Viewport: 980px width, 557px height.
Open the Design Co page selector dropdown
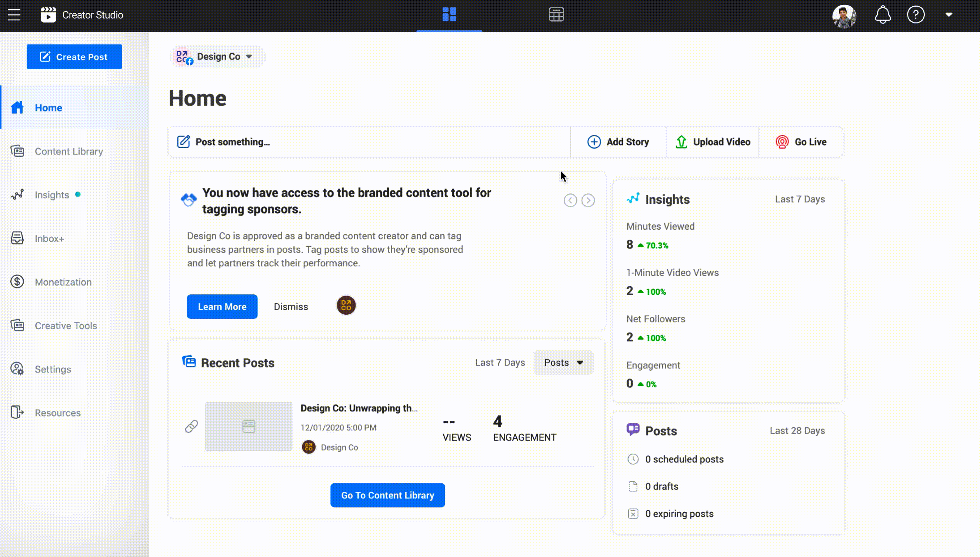tap(217, 57)
